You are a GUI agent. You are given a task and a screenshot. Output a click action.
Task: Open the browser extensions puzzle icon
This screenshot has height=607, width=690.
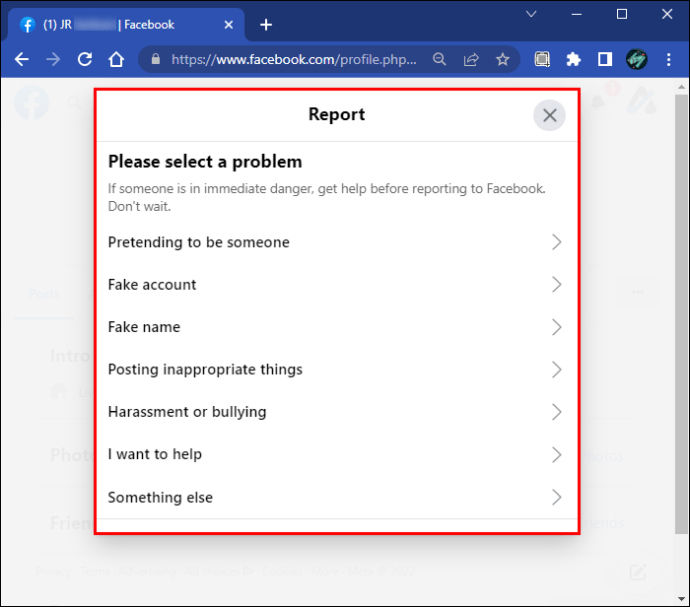click(x=573, y=60)
